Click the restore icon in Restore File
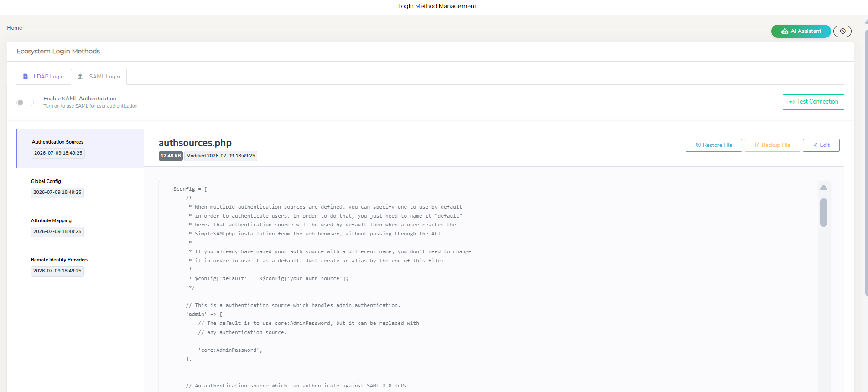 point(698,145)
